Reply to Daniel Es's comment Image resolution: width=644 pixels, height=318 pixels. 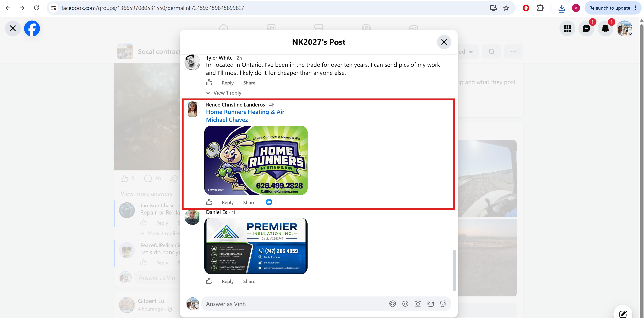(x=228, y=281)
